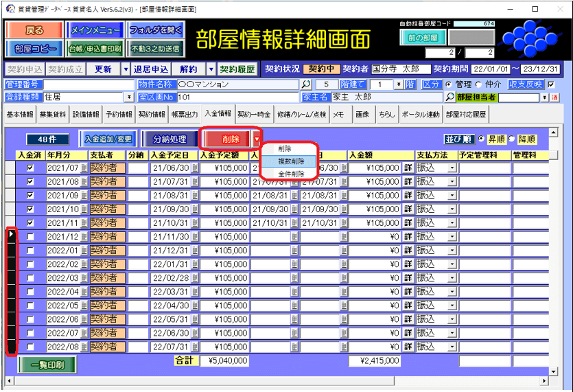573x392 pixels.
Task: Click 詳 detail icon in the 2022/08 row
Action: (x=408, y=347)
